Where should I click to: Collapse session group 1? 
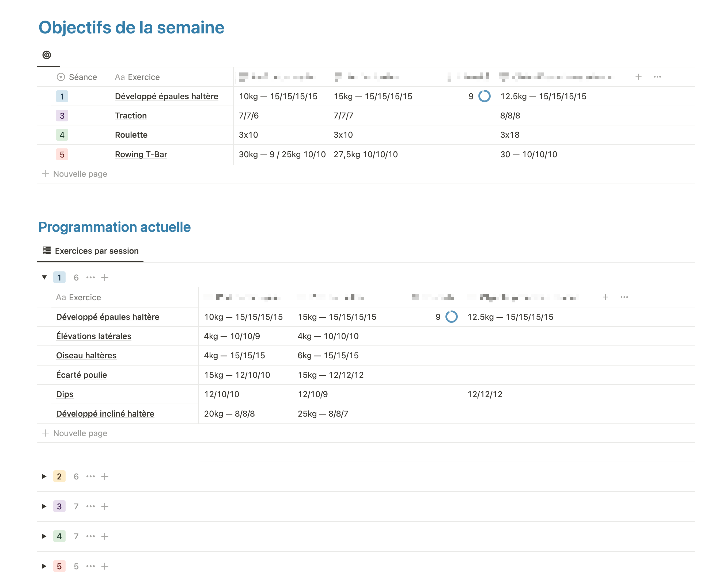click(44, 278)
